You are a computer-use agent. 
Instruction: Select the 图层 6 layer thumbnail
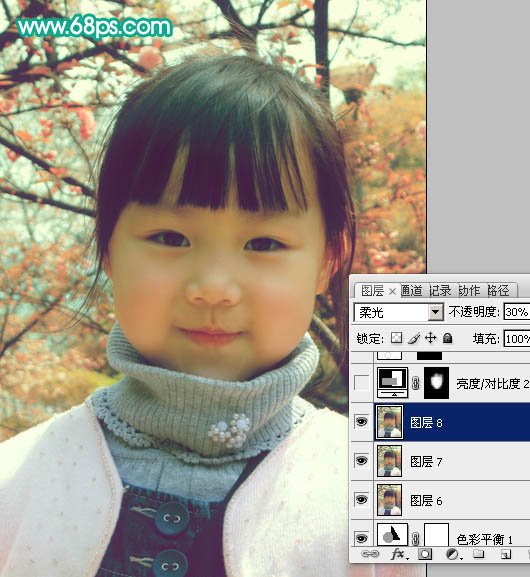(x=389, y=500)
